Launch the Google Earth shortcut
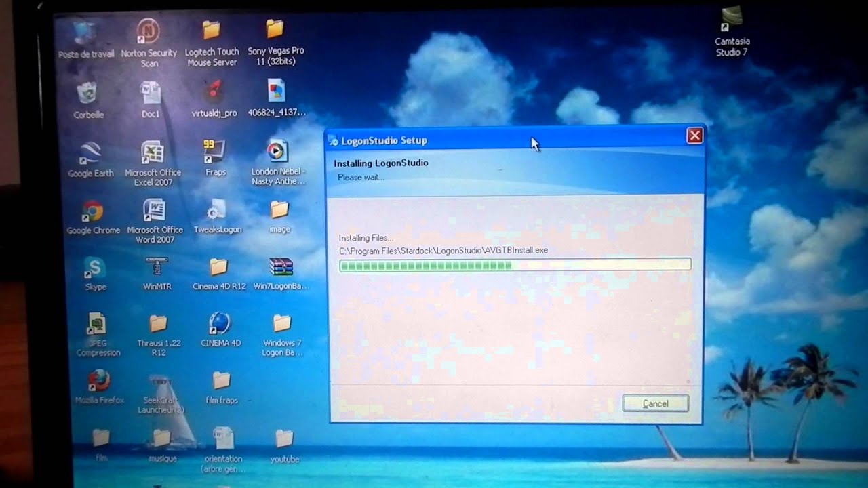 point(90,153)
